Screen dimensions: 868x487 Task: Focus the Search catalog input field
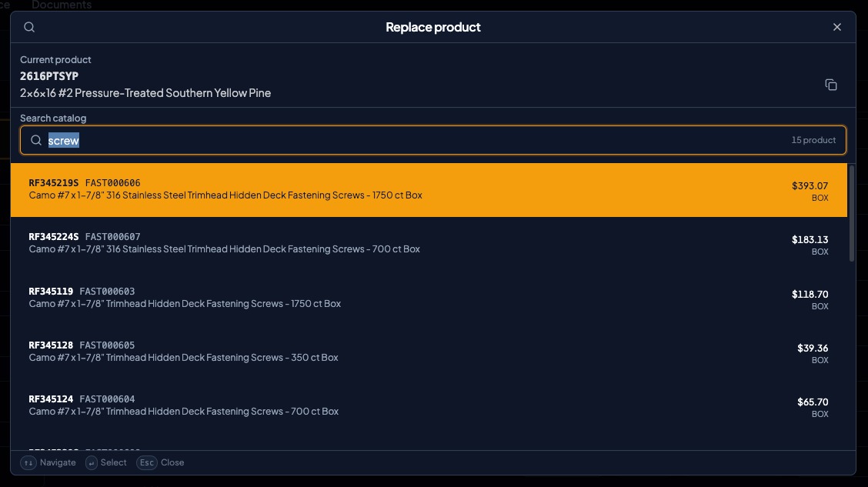click(x=433, y=140)
